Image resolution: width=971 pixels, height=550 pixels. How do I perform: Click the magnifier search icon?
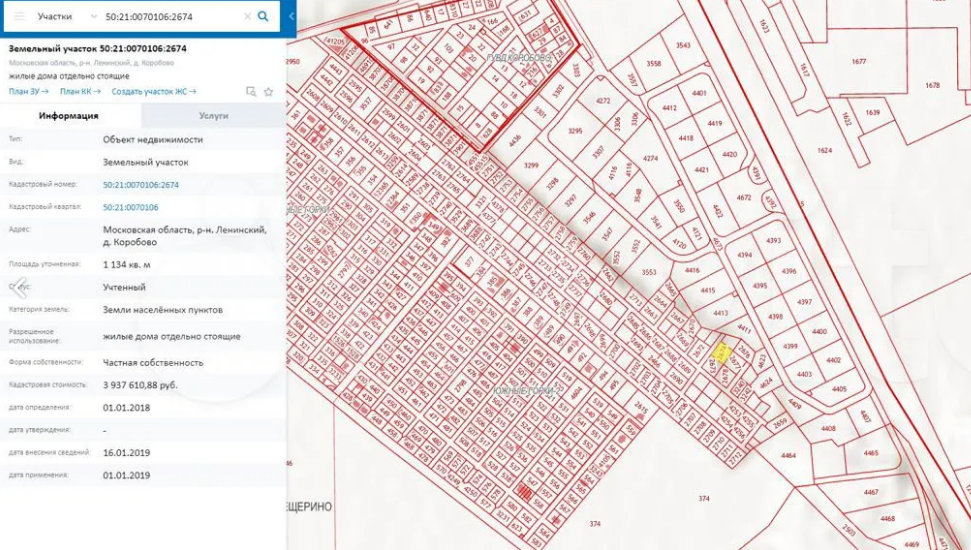click(263, 17)
